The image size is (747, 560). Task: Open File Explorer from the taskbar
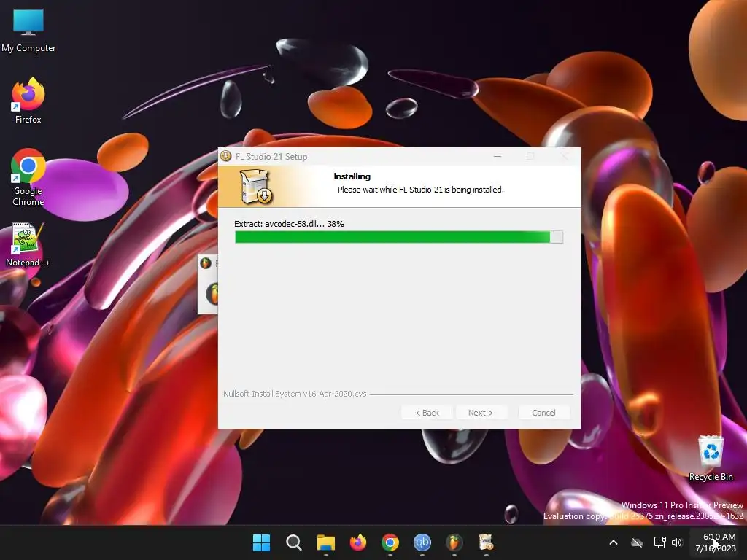326,542
